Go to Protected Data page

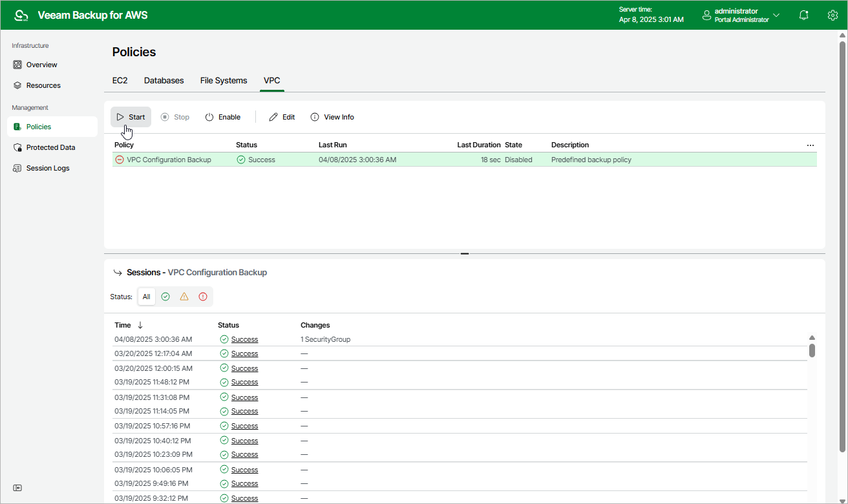(50, 147)
